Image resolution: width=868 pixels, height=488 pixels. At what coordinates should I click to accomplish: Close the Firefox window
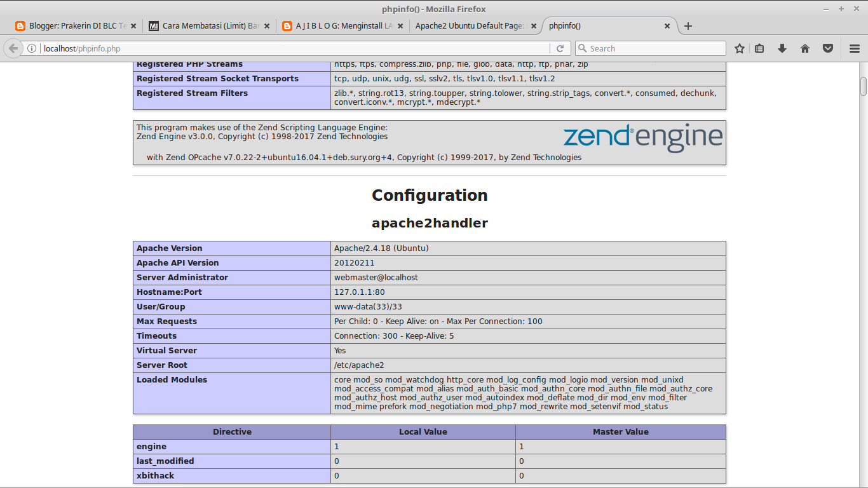pyautogui.click(x=855, y=9)
